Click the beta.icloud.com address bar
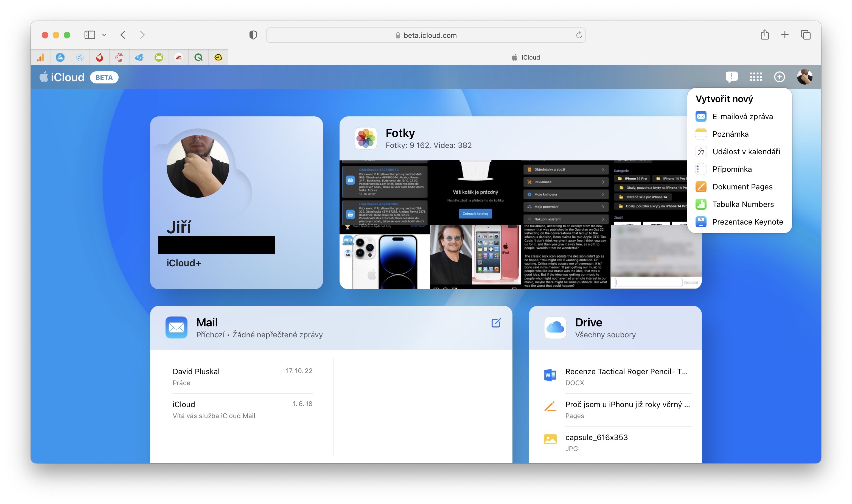 (x=429, y=35)
